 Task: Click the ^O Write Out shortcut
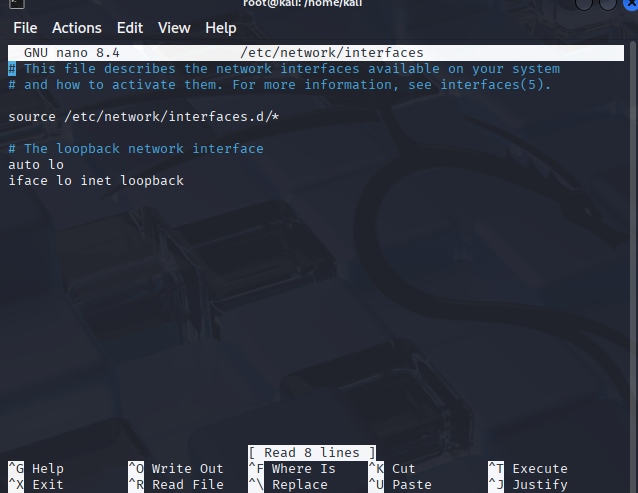click(x=176, y=468)
